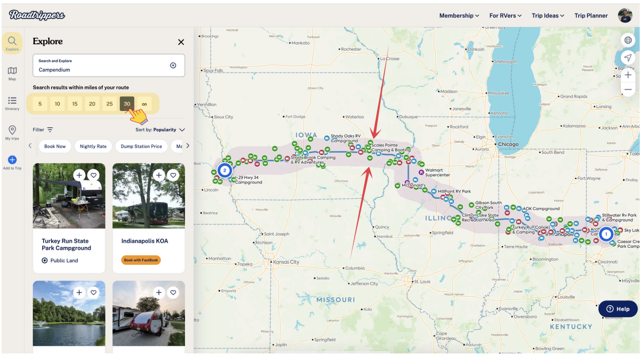This screenshot has height=358, width=644.
Task: Toggle heart on Indianapolis KOA card
Action: click(173, 175)
